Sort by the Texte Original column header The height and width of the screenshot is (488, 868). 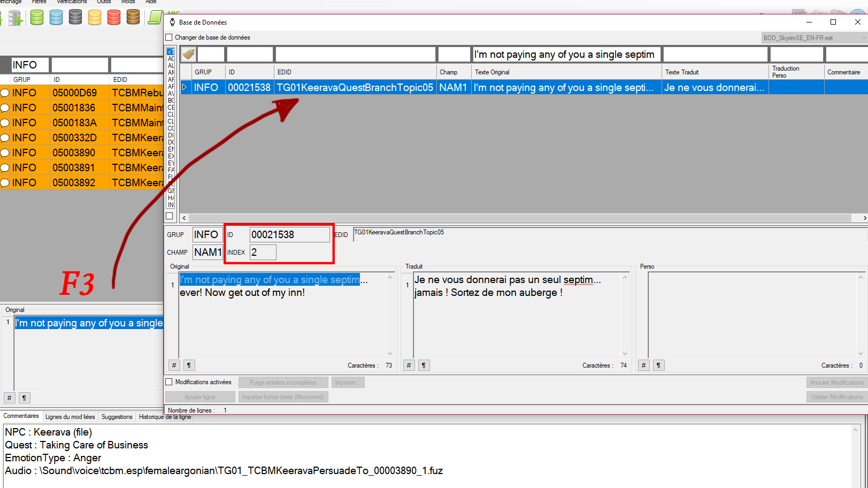(566, 72)
